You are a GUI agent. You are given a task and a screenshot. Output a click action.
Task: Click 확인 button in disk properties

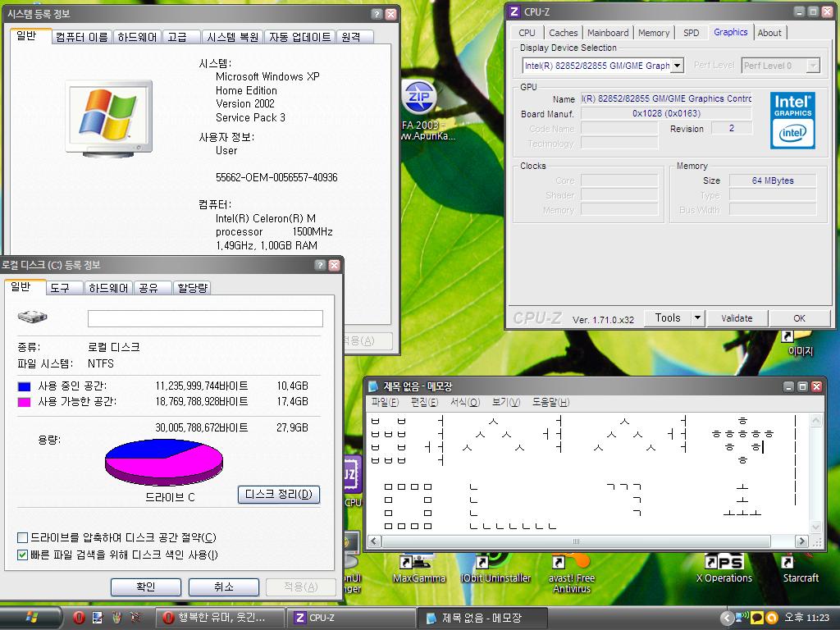coord(146,587)
